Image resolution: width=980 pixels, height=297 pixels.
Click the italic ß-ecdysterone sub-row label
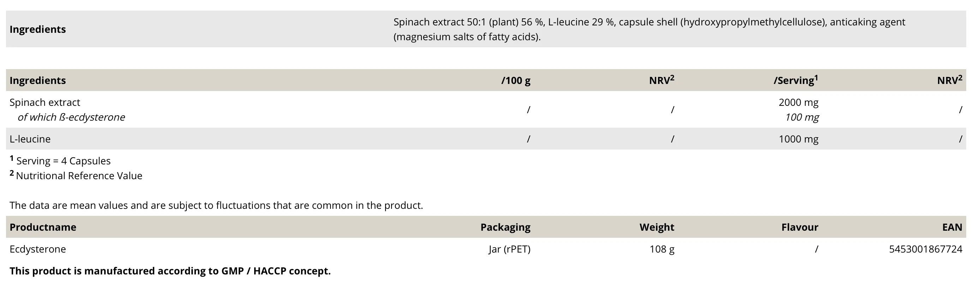point(71,117)
